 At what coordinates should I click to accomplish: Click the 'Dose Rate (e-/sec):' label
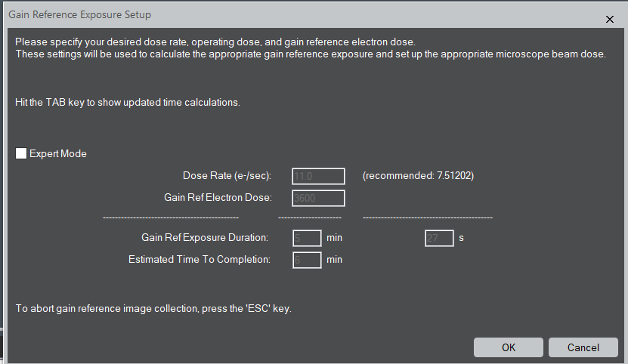pos(227,176)
